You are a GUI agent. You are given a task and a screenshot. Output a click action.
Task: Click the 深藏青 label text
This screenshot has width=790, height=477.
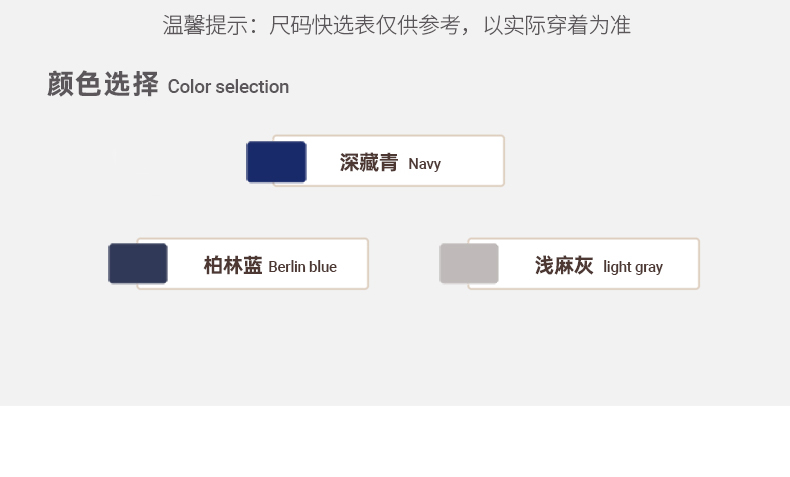click(x=369, y=163)
